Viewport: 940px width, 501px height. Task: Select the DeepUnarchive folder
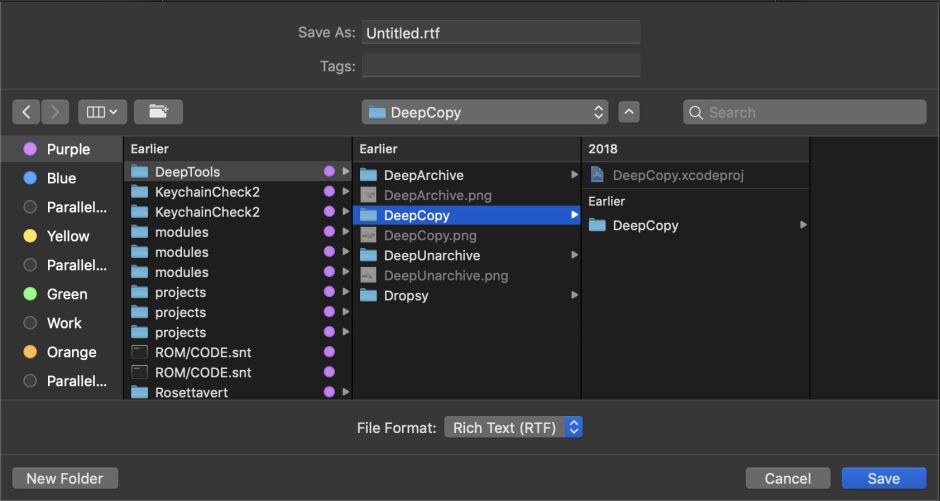[x=467, y=255]
